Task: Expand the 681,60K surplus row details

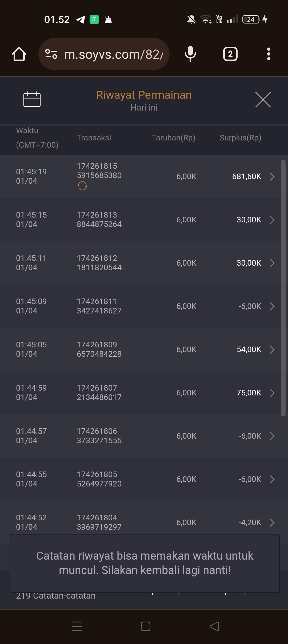Action: pyautogui.click(x=272, y=176)
